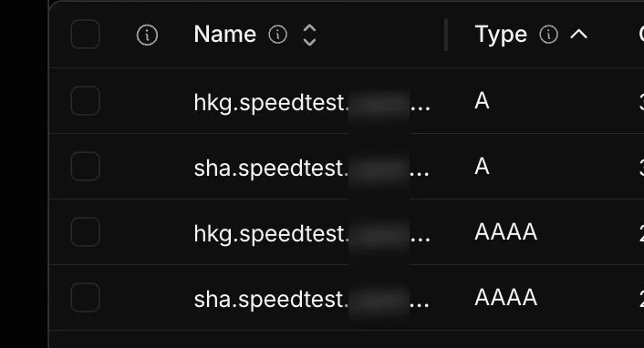The image size is (644, 348).
Task: Grab the column divider between Name and Type
Action: [446, 35]
